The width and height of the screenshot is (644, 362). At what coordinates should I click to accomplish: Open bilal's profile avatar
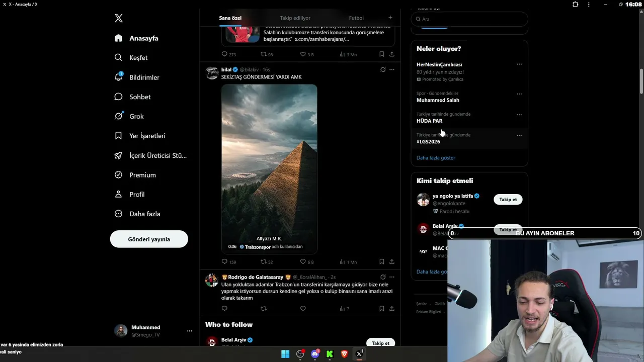[x=212, y=73]
